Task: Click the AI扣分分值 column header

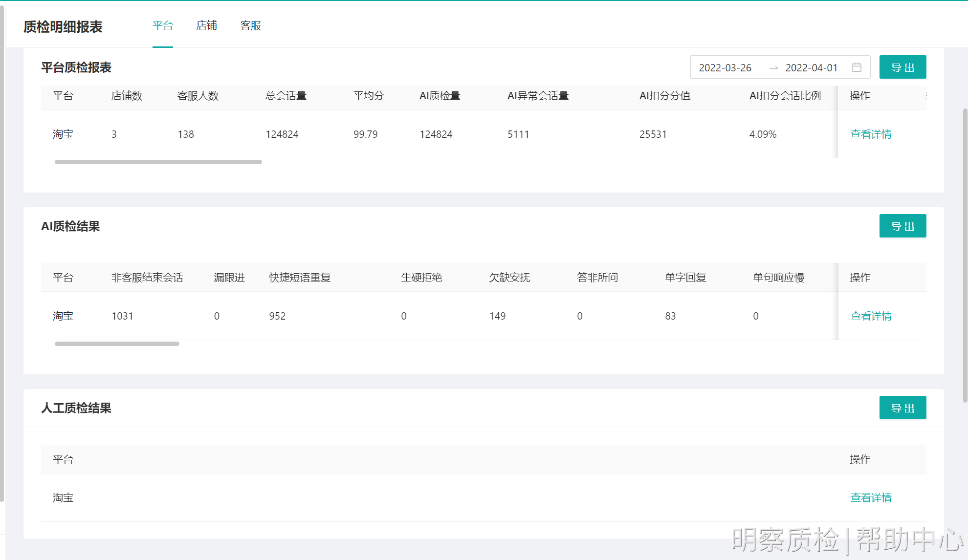Action: pyautogui.click(x=665, y=96)
